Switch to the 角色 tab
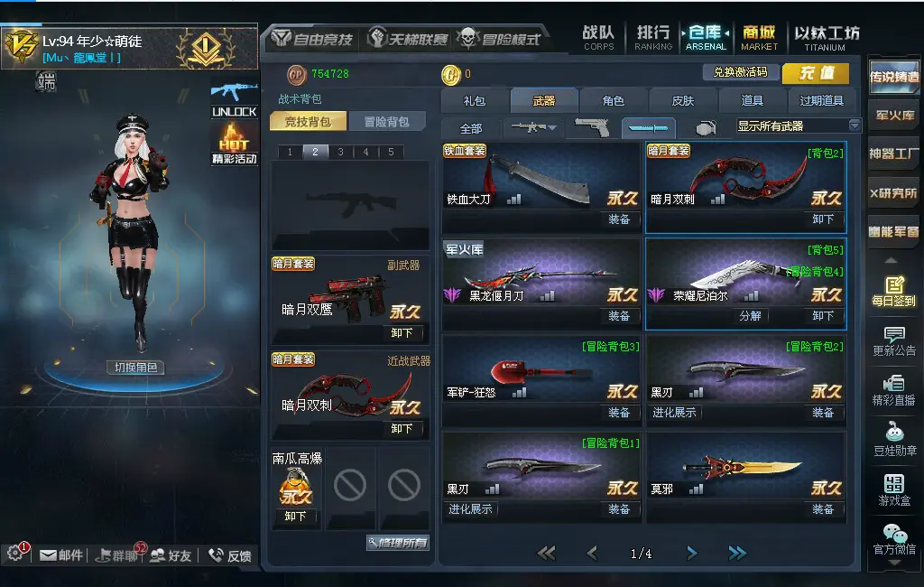Image resolution: width=924 pixels, height=587 pixels. [x=613, y=100]
